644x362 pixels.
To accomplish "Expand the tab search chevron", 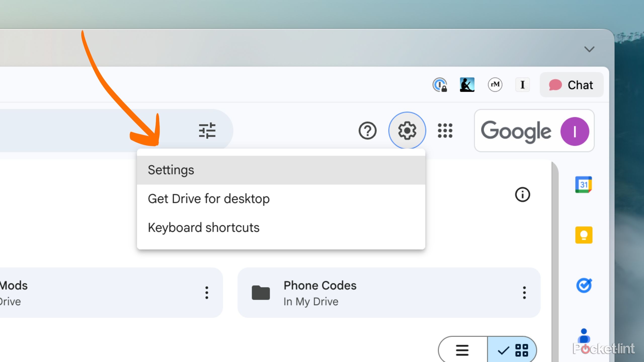I will [x=589, y=49].
